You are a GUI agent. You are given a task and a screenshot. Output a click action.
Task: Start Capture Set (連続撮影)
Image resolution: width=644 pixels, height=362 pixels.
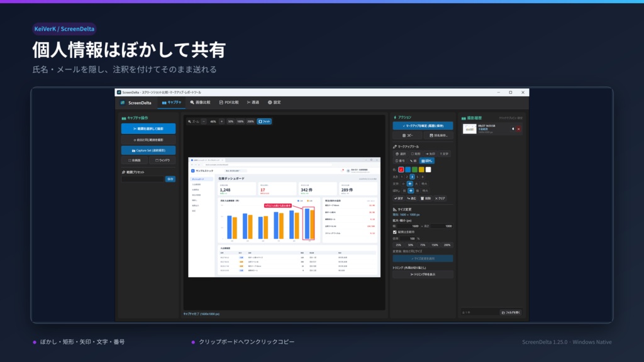(x=148, y=150)
